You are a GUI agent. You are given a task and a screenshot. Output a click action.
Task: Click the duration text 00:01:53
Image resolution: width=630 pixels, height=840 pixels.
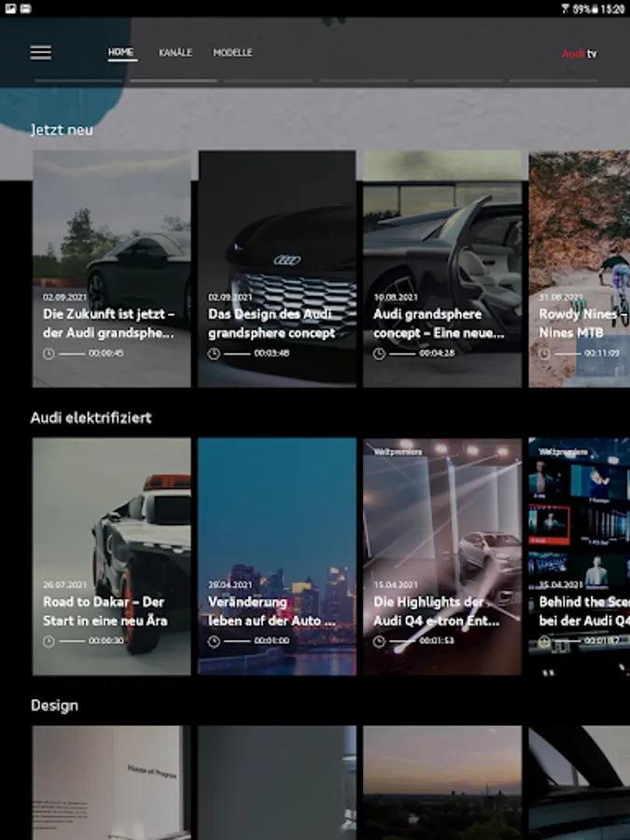(x=437, y=641)
